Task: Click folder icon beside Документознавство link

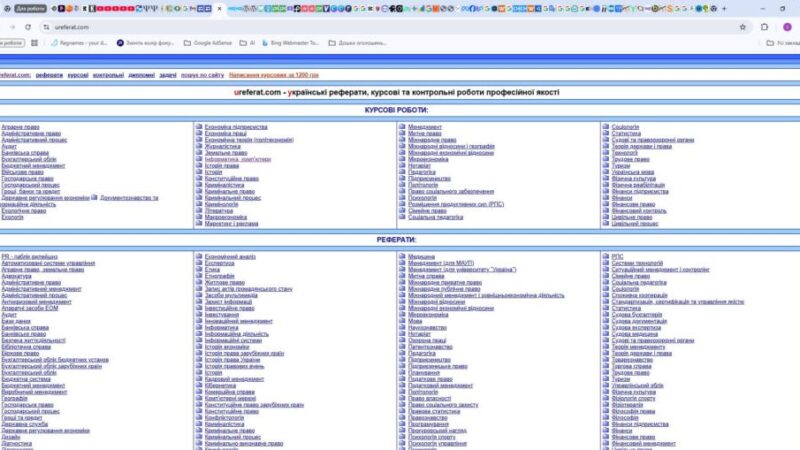Action: click(x=95, y=197)
